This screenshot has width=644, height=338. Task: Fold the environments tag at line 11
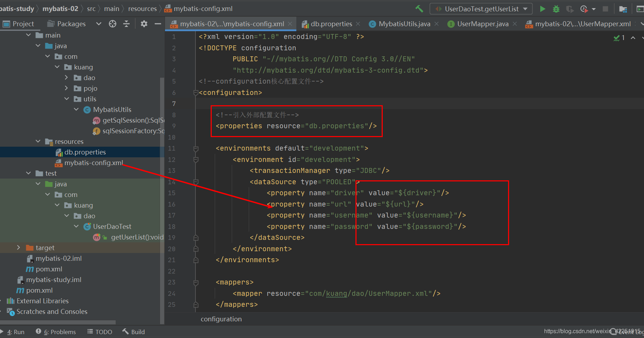click(x=196, y=148)
